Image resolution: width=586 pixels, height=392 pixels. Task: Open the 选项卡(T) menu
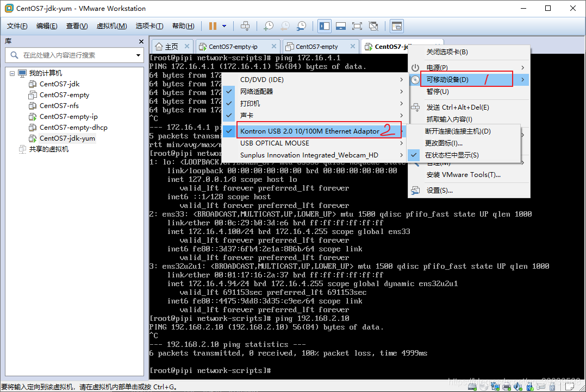[149, 26]
